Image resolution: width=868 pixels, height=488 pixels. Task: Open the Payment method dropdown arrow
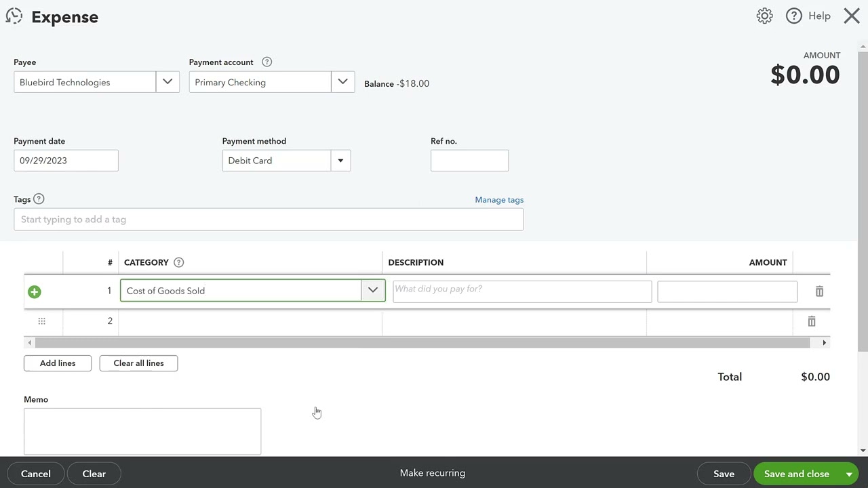point(340,161)
